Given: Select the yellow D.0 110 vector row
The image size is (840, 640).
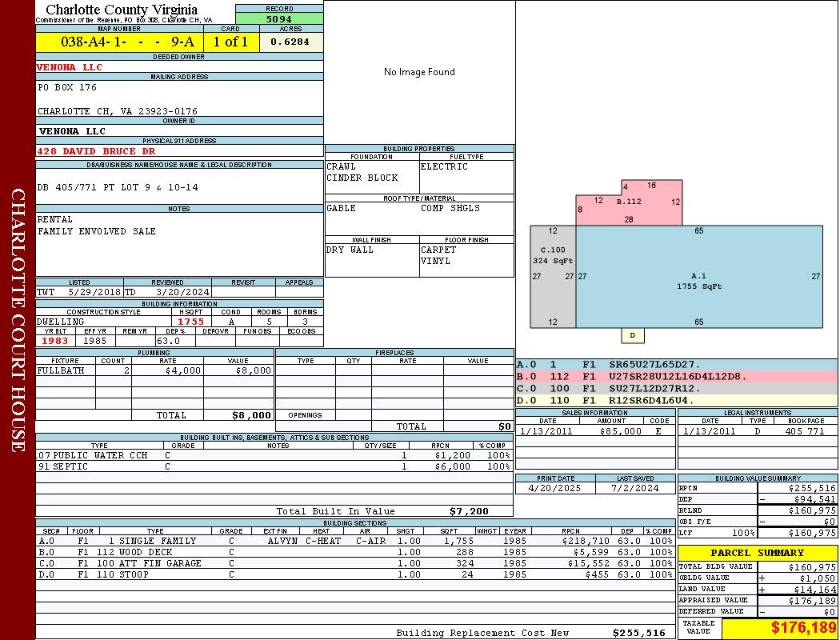Looking at the screenshot, I should coord(677,400).
